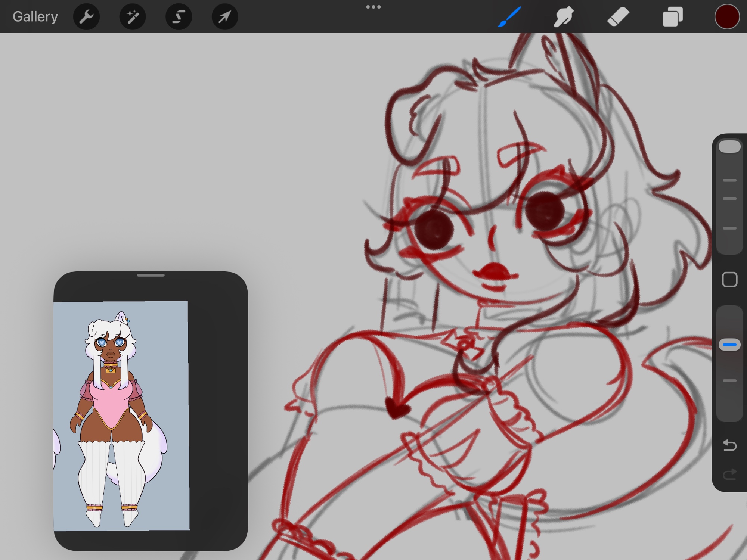
Task: Open the Actions wrench menu
Action: click(x=86, y=17)
